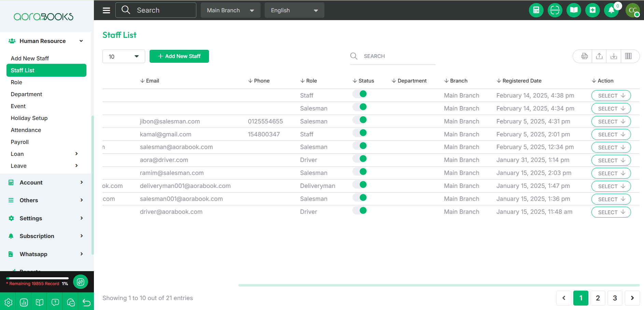This screenshot has width=644, height=310.
Task: Go to page 2
Action: (x=598, y=298)
